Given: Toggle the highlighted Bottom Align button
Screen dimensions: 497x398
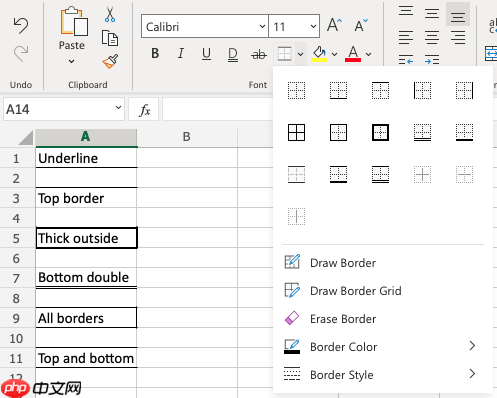Looking at the screenshot, I should pyautogui.click(x=458, y=15).
